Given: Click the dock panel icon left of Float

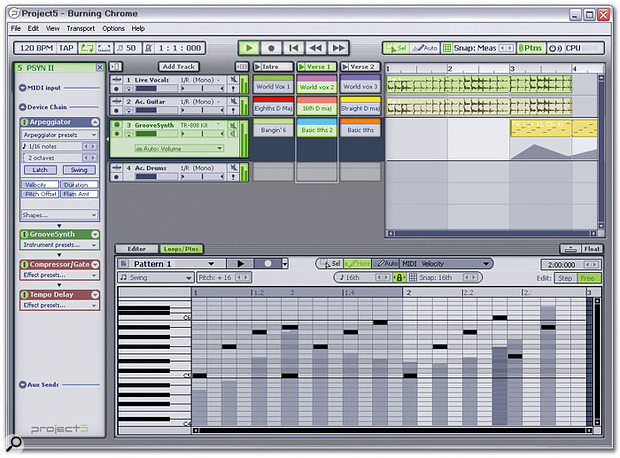Looking at the screenshot, I should 570,249.
